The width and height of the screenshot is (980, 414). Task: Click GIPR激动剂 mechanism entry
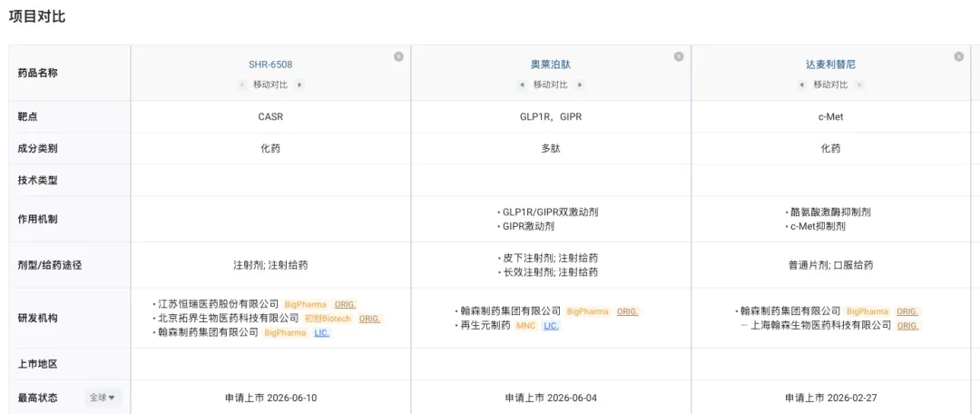[529, 226]
